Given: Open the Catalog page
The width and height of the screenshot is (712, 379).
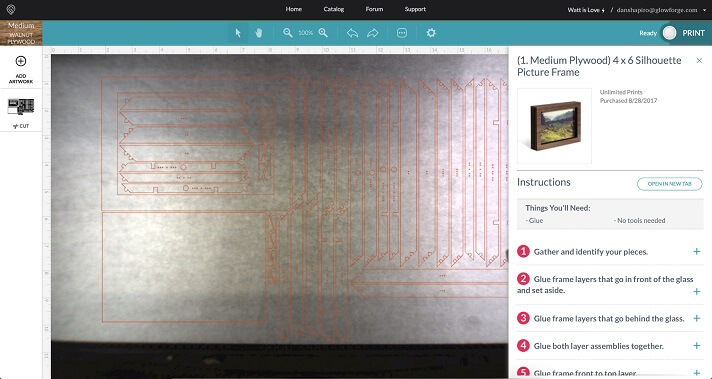Looking at the screenshot, I should click(x=334, y=9).
